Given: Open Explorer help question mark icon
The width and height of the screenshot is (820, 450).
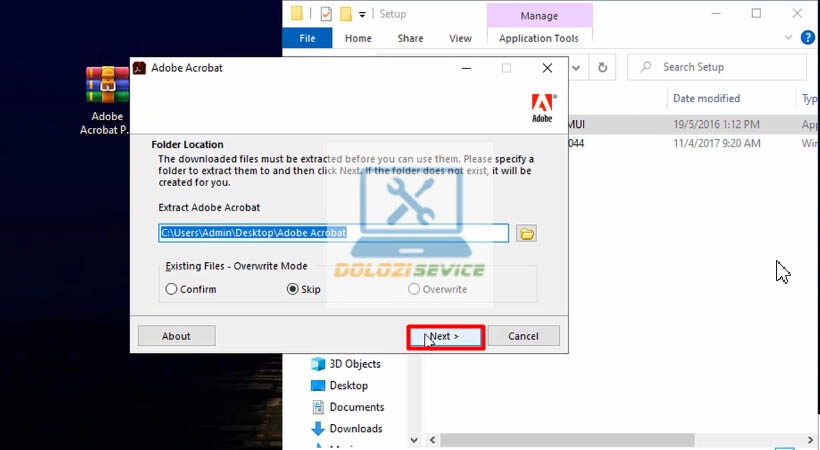Looking at the screenshot, I should (x=807, y=38).
